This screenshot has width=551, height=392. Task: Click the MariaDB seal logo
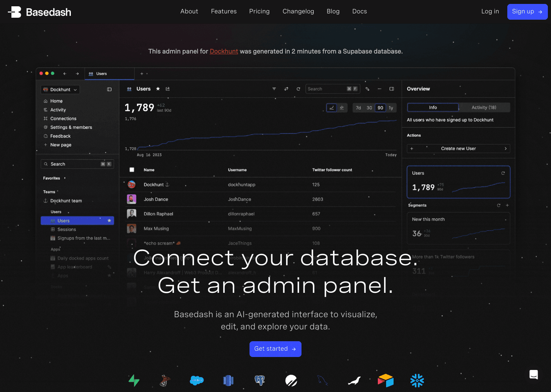coord(354,381)
